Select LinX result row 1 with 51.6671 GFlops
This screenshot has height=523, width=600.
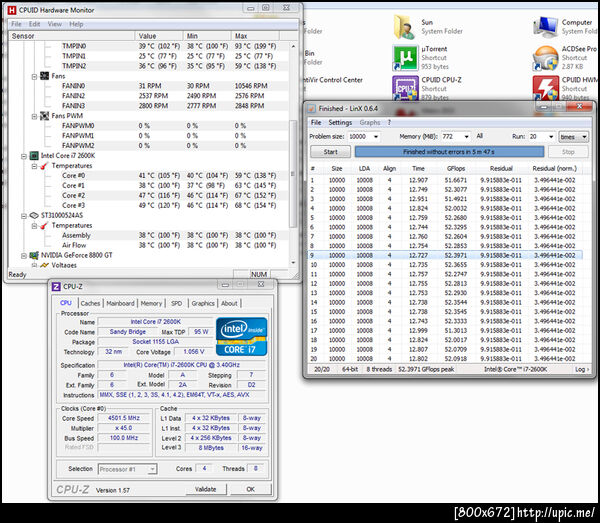[446, 180]
